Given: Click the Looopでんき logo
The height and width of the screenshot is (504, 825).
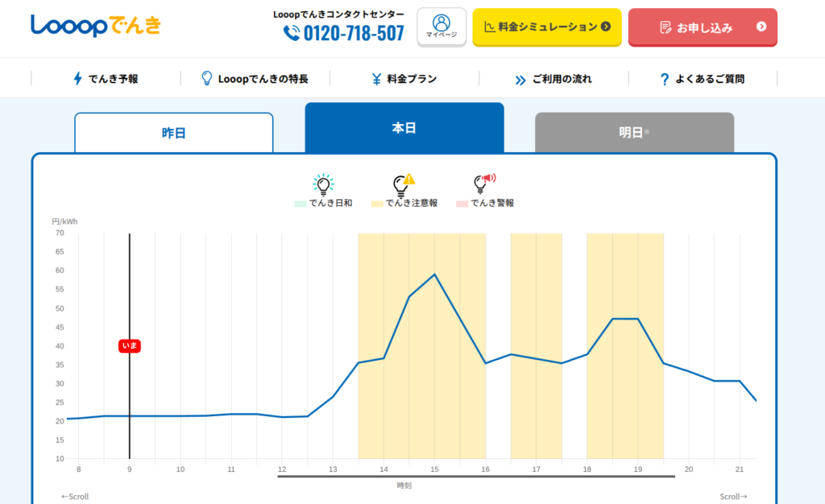Looking at the screenshot, I should [96, 25].
